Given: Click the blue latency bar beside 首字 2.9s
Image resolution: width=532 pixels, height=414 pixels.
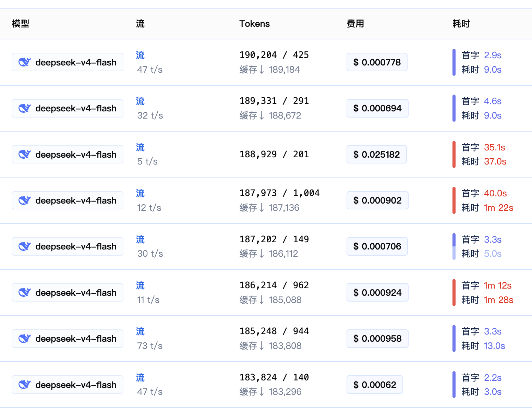Looking at the screenshot, I should point(454,62).
